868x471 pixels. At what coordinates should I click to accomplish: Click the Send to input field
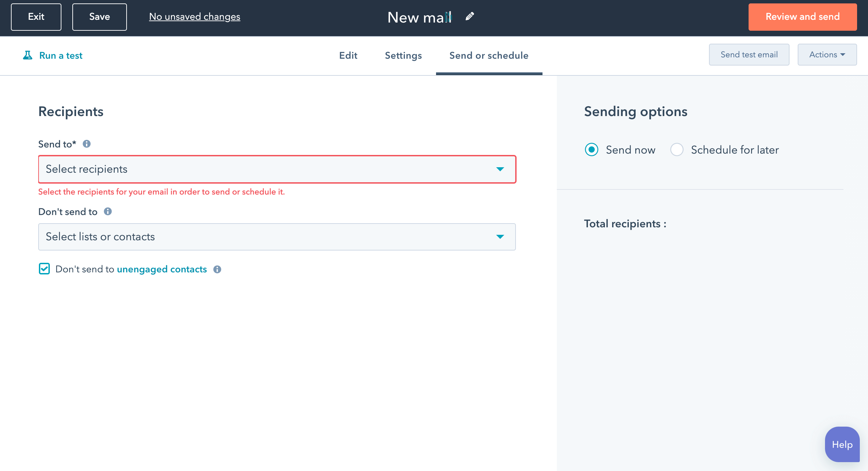click(x=277, y=169)
